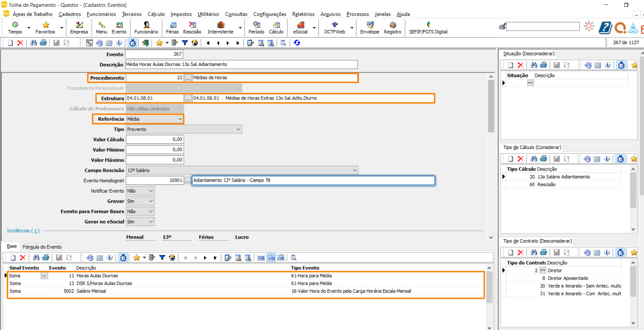Click the Procedimento lookup ellipsis button

tap(188, 78)
